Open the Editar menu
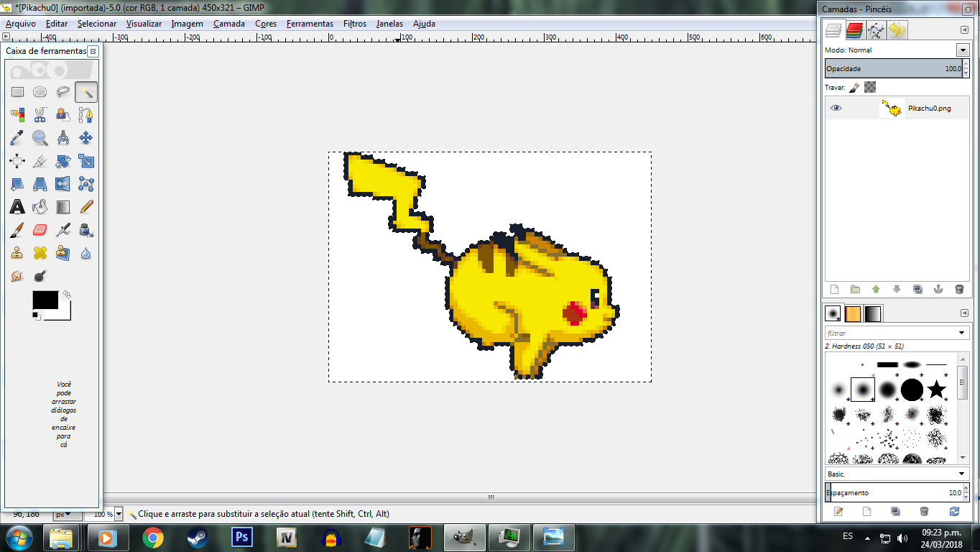 (57, 24)
